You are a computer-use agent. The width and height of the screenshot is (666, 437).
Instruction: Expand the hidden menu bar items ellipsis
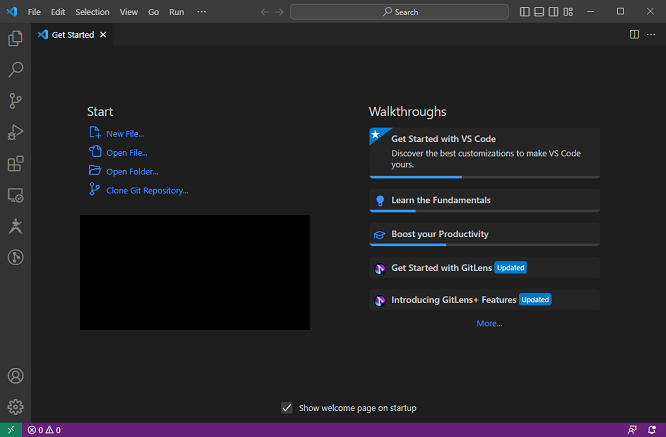(x=201, y=12)
